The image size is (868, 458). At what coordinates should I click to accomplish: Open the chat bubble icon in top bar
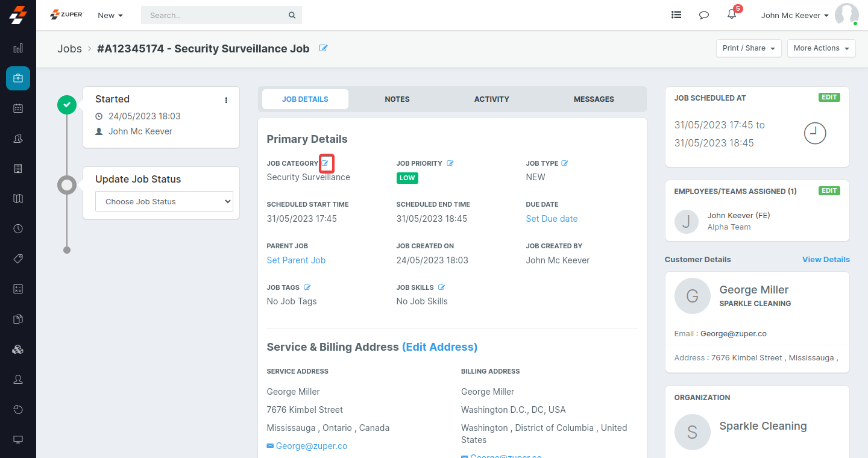703,14
